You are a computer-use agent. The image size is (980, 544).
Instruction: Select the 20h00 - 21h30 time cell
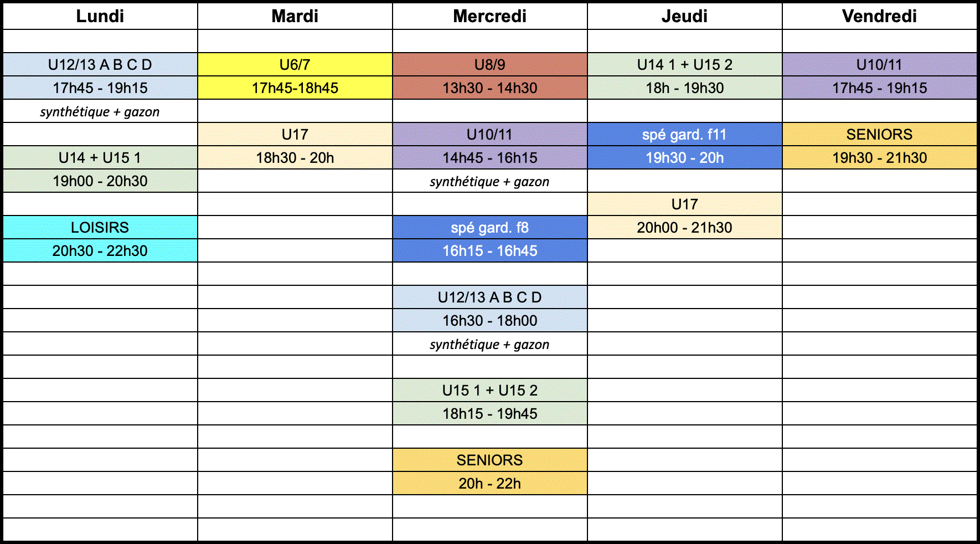(685, 227)
